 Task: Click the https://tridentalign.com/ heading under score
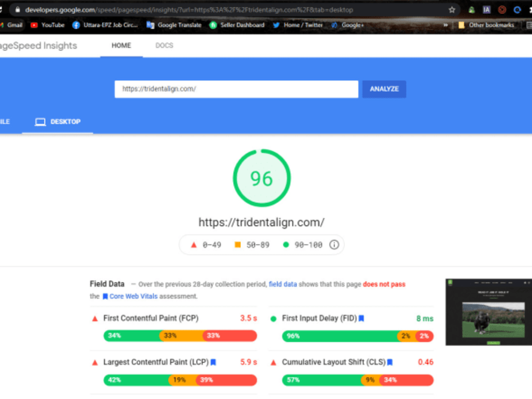pyautogui.click(x=261, y=222)
